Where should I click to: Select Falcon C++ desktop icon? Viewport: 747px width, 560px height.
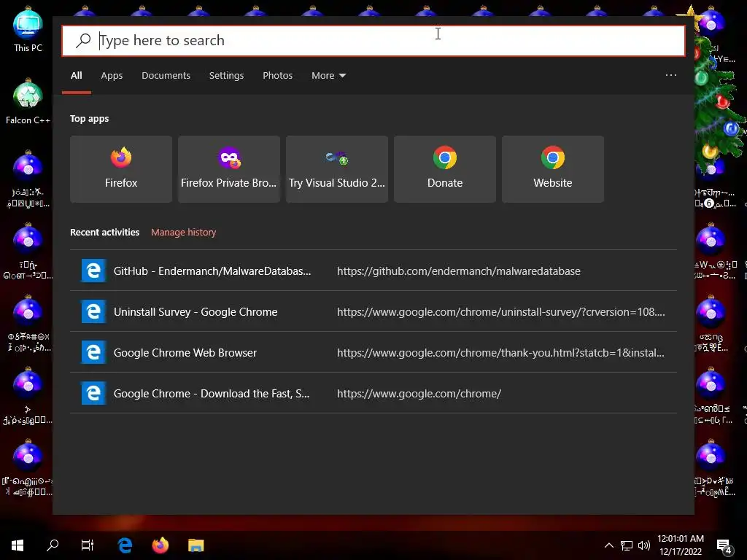tap(28, 102)
